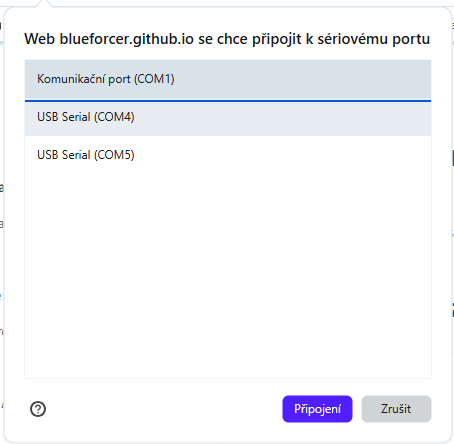
Task: Click the dialog pointer arrow at top
Action: tap(44, 4)
